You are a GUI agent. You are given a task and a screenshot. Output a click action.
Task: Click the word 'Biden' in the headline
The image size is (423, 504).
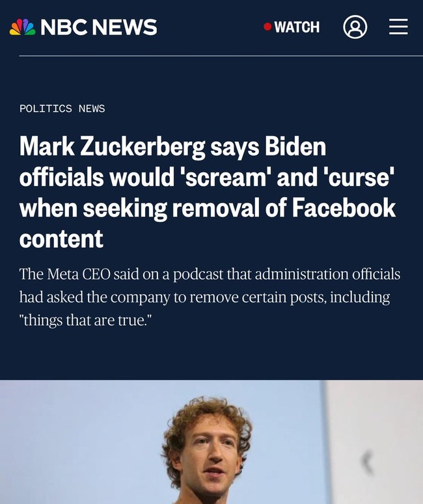click(295, 146)
